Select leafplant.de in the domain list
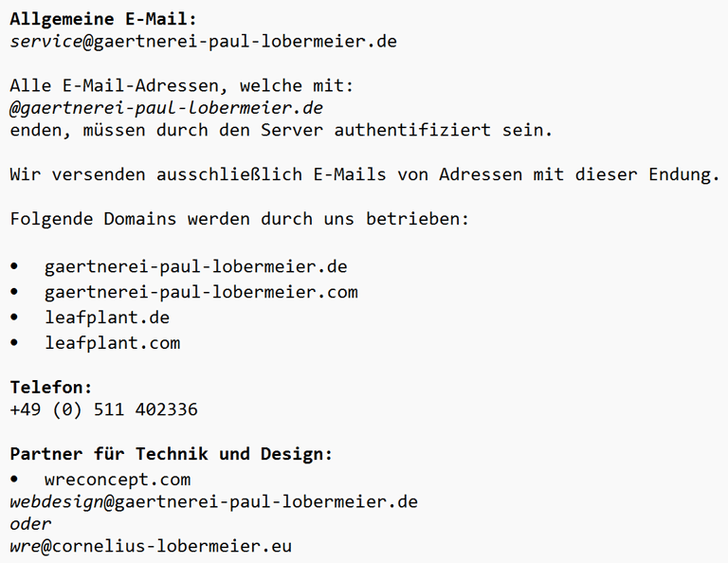Image resolution: width=728 pixels, height=563 pixels. (x=107, y=318)
